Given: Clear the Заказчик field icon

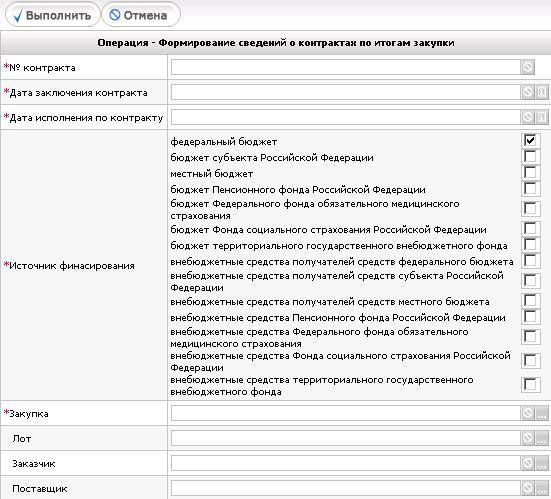Looking at the screenshot, I should coord(527,463).
